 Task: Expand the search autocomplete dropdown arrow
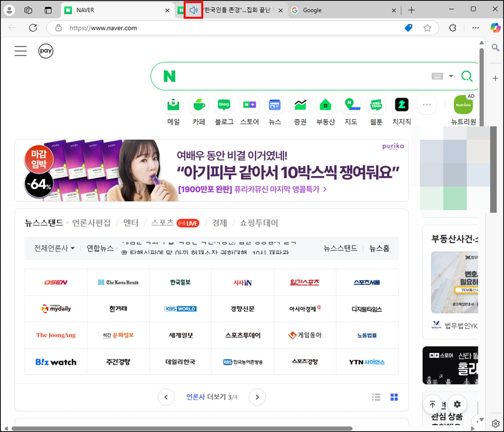[451, 76]
